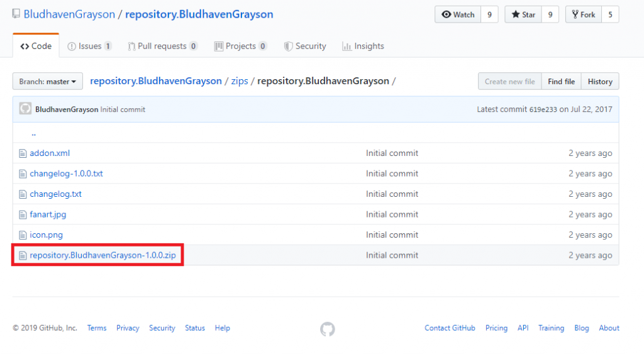Click the BludhavenGrayson avatar in the commit bar
Screen dimensions: 644x354
pos(25,108)
